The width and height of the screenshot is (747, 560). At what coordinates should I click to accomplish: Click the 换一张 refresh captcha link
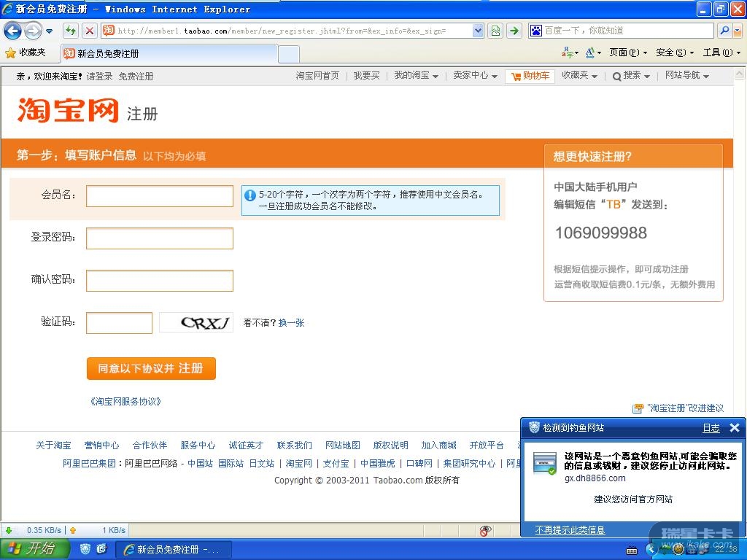[291, 323]
